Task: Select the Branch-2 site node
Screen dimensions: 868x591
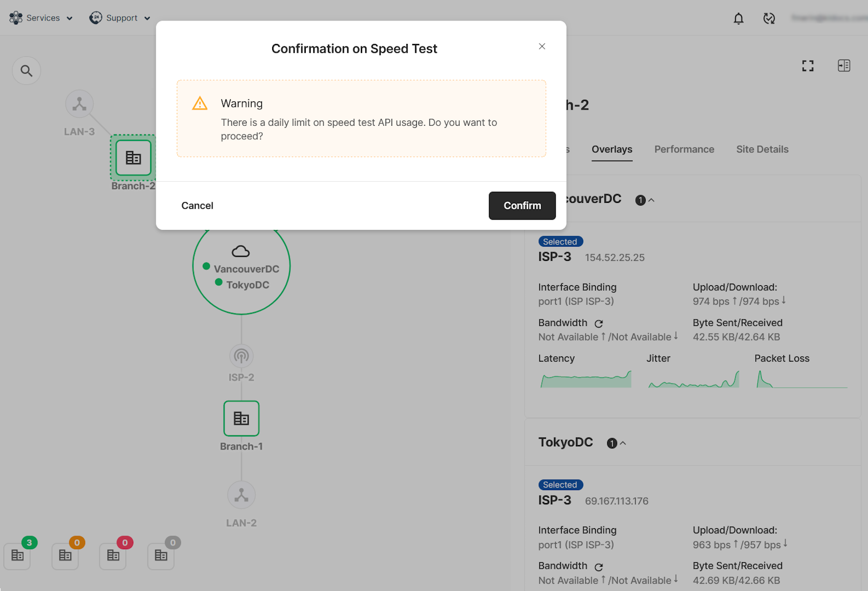Action: [133, 158]
